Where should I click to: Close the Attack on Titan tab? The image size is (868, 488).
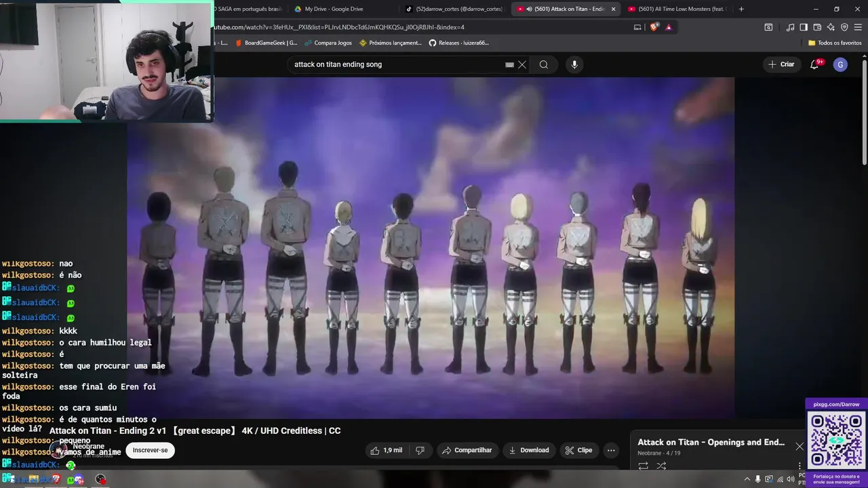coord(614,9)
